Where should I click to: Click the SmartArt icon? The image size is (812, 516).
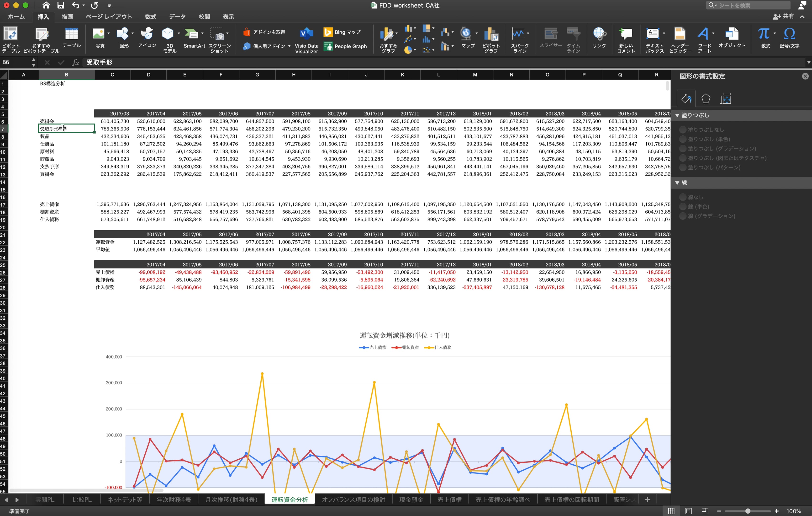pos(191,34)
